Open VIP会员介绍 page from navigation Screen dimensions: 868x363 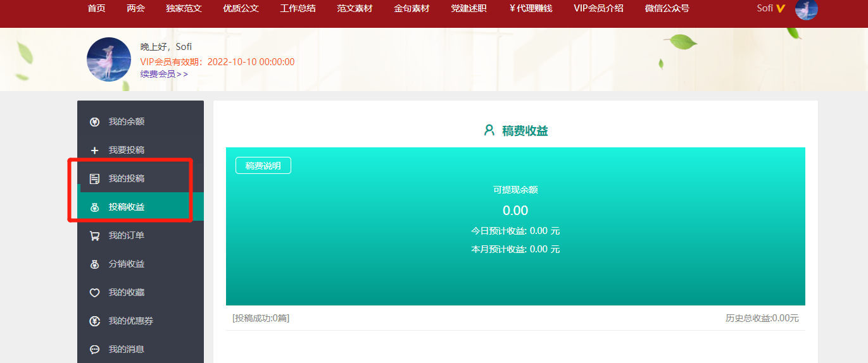598,9
